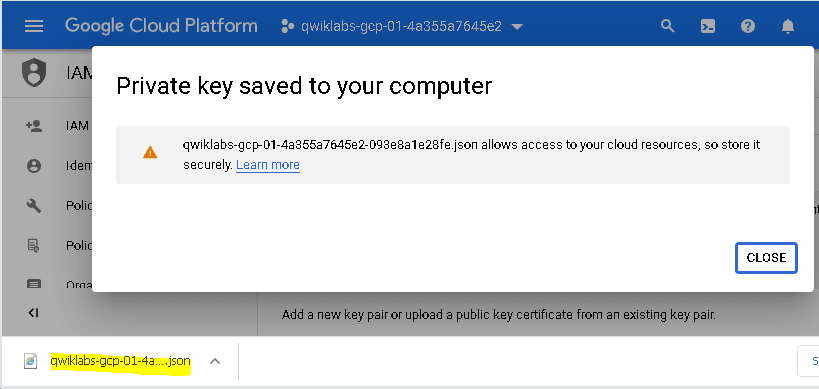819x389 pixels.
Task: Expand the project selector dropdown arrow
Action: tap(517, 27)
